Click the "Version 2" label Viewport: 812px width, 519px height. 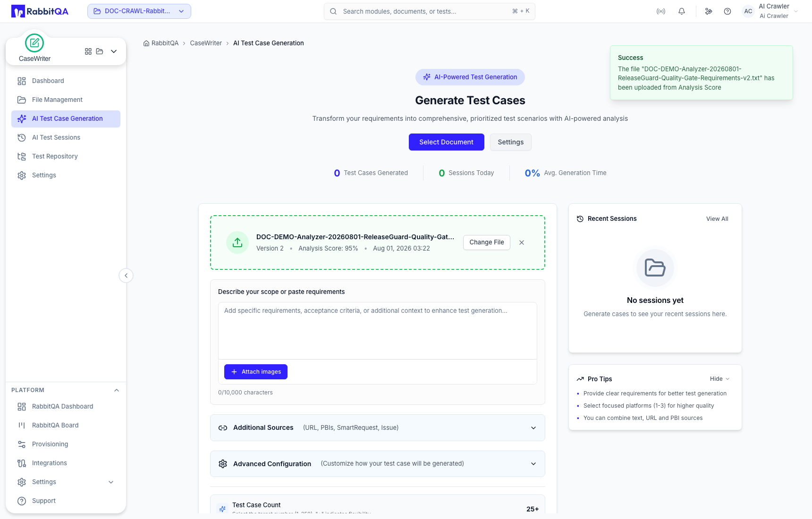point(270,249)
